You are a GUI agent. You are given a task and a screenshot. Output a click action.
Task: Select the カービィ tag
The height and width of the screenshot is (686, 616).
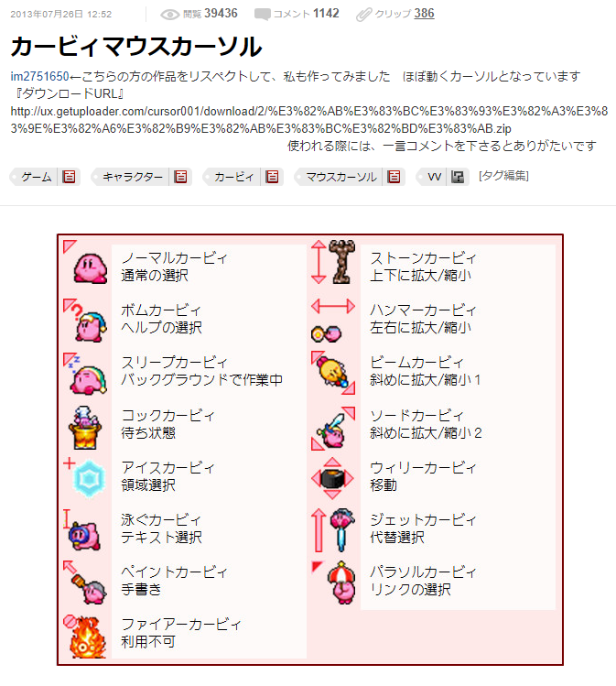[x=234, y=177]
